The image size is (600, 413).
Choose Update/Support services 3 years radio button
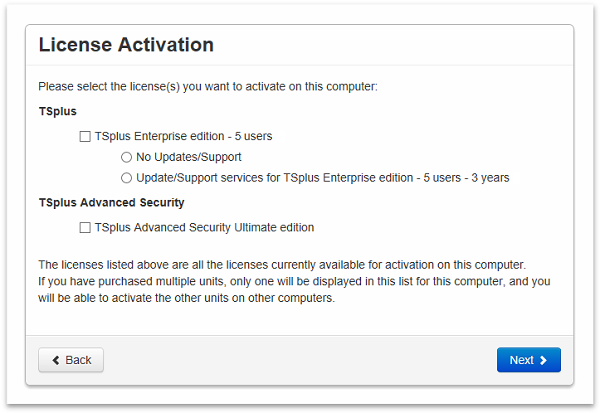point(126,178)
